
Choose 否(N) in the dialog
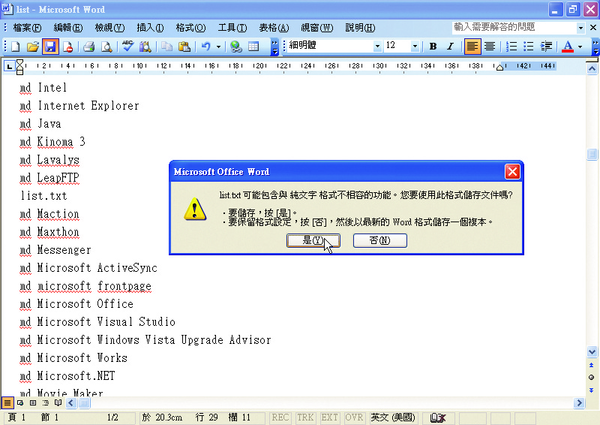point(380,240)
